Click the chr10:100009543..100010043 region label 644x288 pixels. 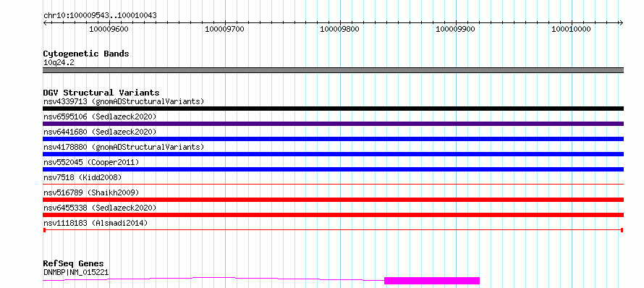[x=100, y=16]
